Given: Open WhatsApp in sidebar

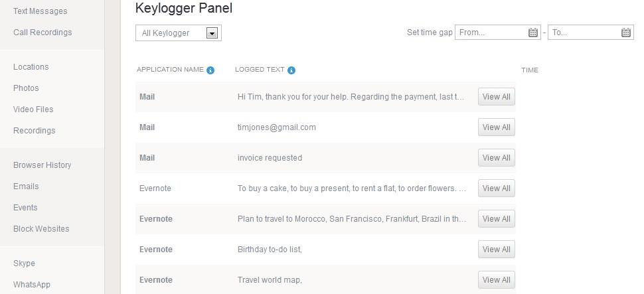Looking at the screenshot, I should (x=32, y=284).
